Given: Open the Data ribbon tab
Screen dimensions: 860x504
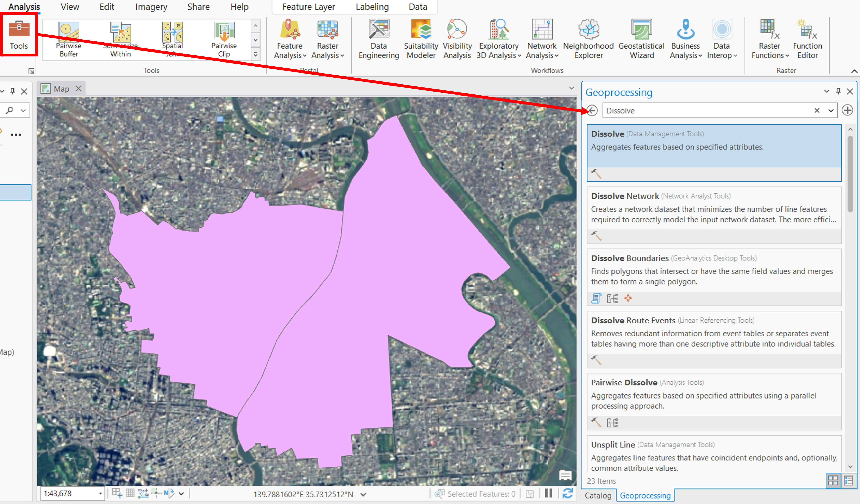Looking at the screenshot, I should pos(418,7).
